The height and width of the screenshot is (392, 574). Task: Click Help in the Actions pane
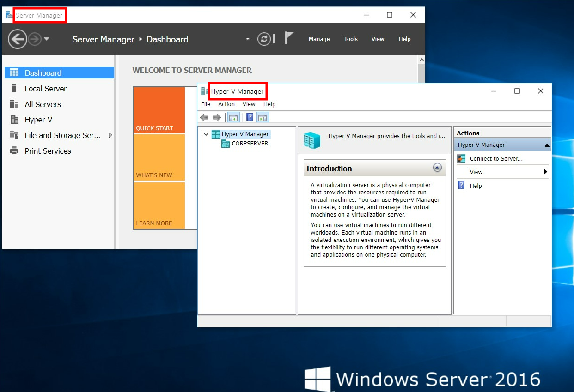click(x=476, y=186)
